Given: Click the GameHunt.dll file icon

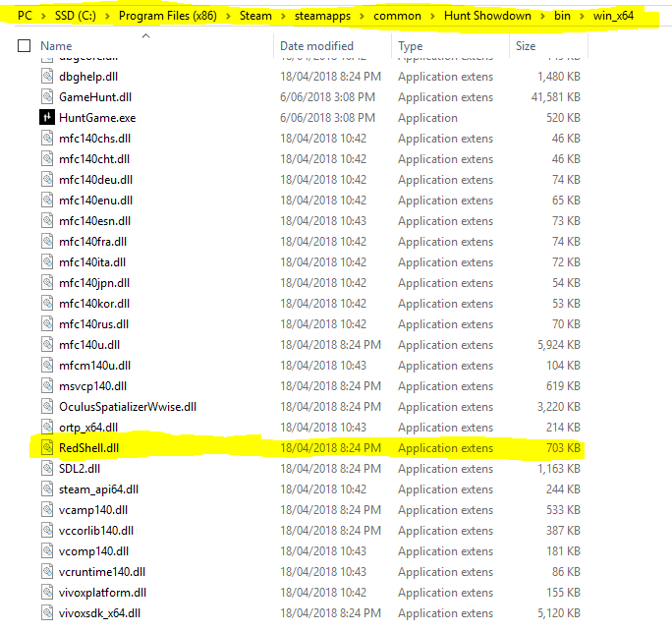Looking at the screenshot, I should click(47, 97).
